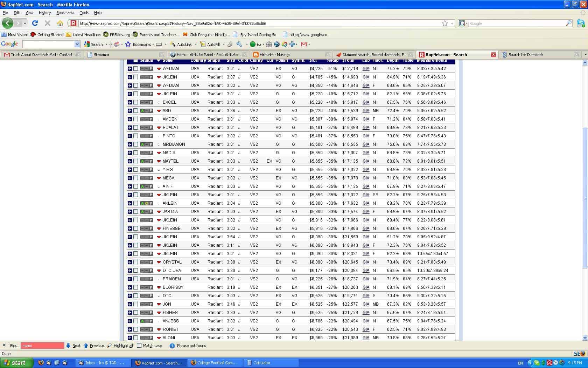Tick the checkbox for seller AMDEN row
This screenshot has height=368, width=588.
click(x=136, y=119)
